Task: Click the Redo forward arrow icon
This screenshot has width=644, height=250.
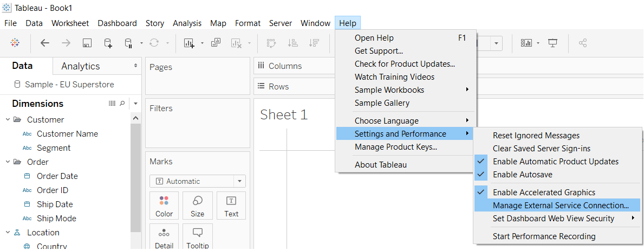Action: pyautogui.click(x=66, y=43)
